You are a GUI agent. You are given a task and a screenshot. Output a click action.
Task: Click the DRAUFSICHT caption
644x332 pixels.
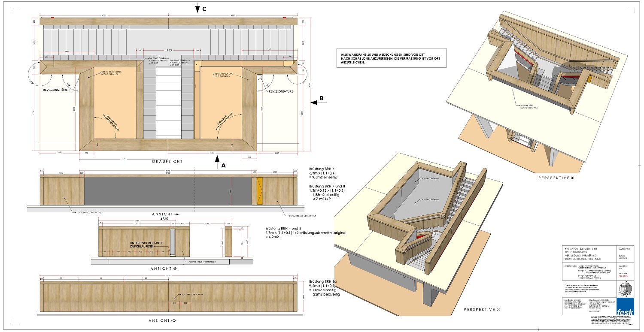pos(167,161)
